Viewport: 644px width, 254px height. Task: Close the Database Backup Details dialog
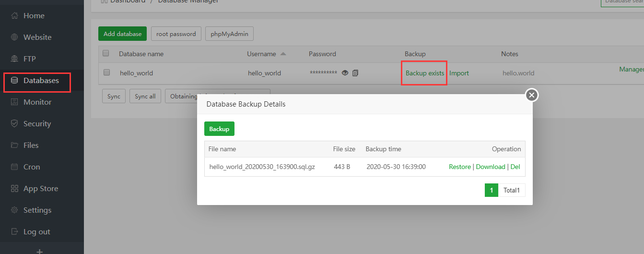[x=532, y=95]
